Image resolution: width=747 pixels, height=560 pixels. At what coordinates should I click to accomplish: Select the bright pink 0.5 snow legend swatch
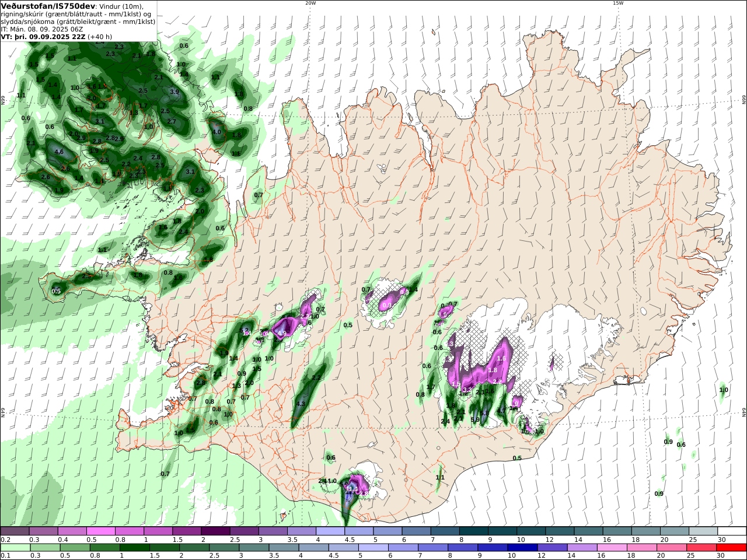click(101, 531)
